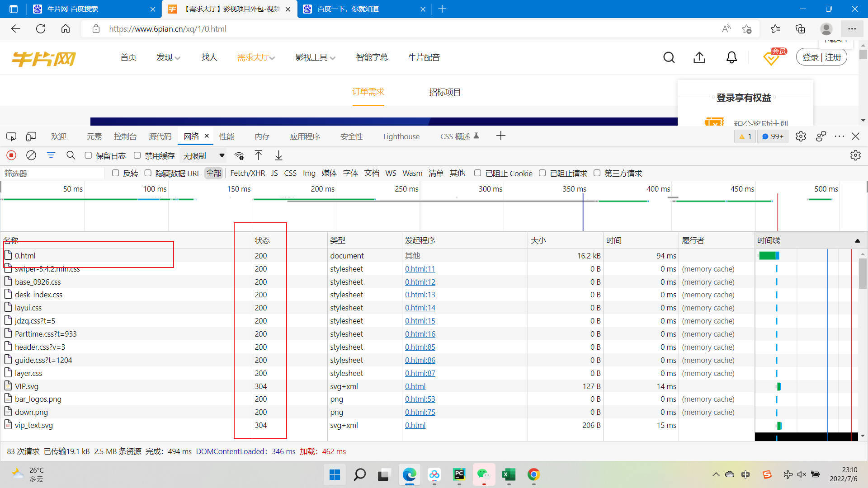The height and width of the screenshot is (488, 868).
Task: Click the 登录 | 注册 button
Action: pyautogui.click(x=821, y=57)
